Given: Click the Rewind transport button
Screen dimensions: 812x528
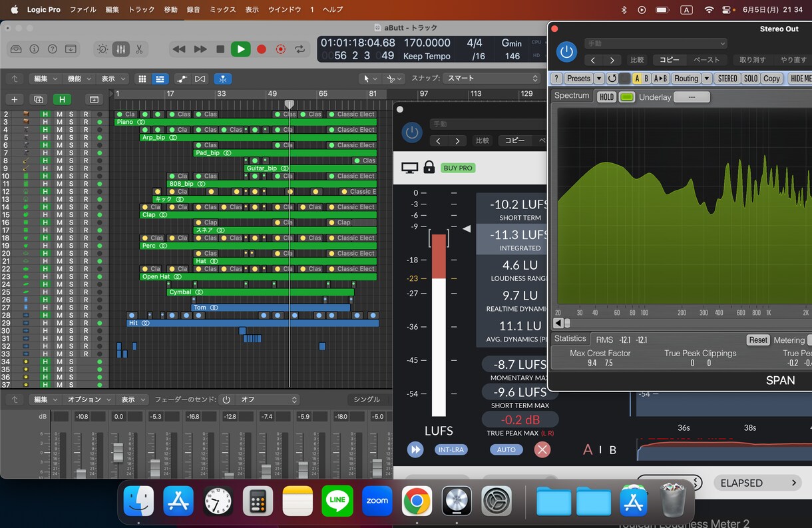Looking at the screenshot, I should 178,49.
